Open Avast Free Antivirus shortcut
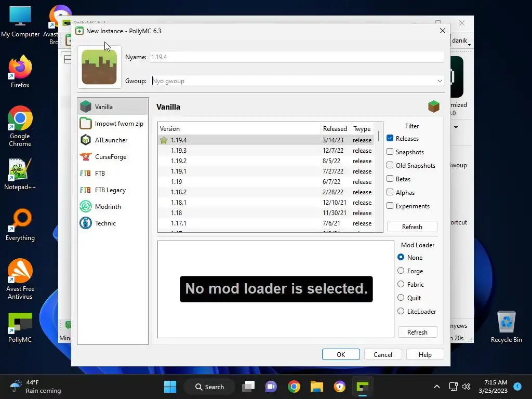532x399 pixels. (20, 279)
